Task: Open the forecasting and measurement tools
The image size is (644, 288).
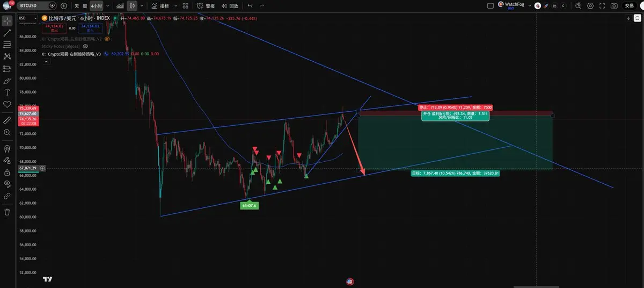Action: 7,68
